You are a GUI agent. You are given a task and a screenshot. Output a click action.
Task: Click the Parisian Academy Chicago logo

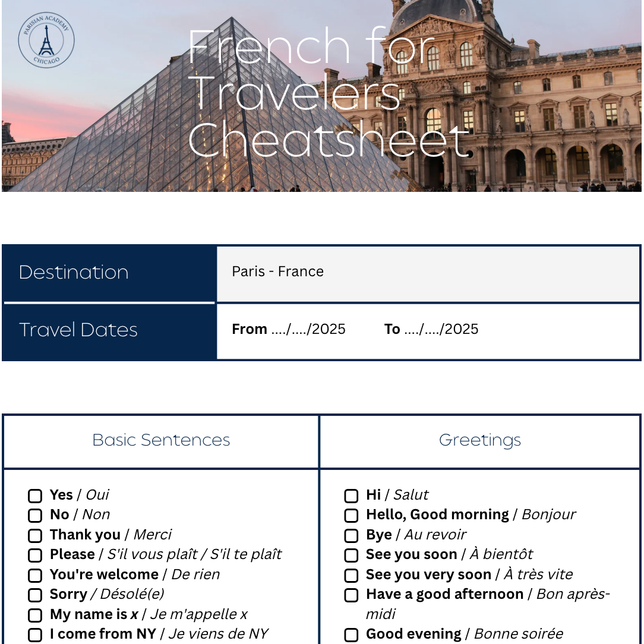pos(46,40)
